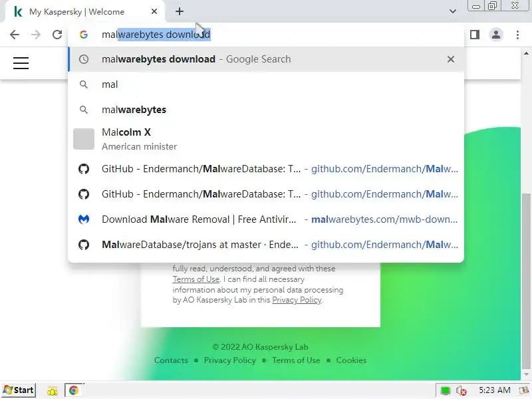Click the page vertical scrollbar thumb

526,280
